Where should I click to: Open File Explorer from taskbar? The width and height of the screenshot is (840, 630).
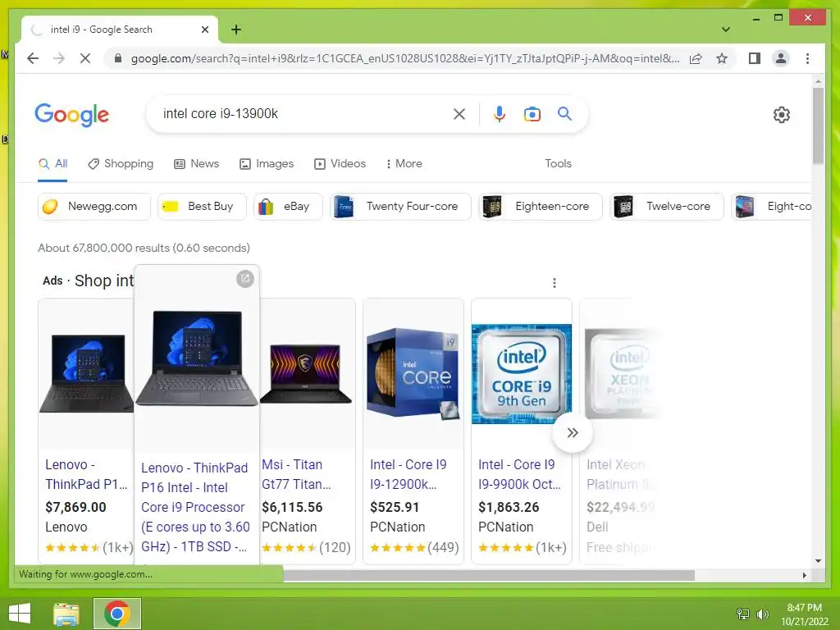(x=66, y=614)
